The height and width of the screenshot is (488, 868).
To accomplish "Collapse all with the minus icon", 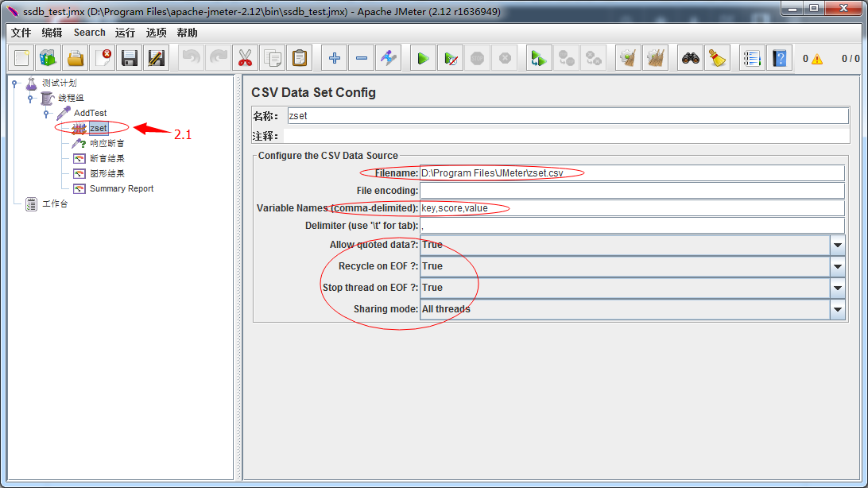I will pyautogui.click(x=362, y=58).
